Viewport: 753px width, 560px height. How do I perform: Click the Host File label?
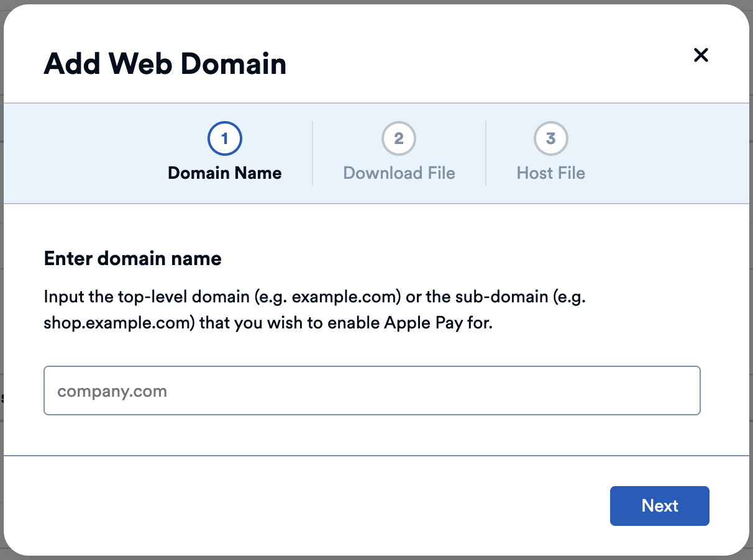(550, 173)
